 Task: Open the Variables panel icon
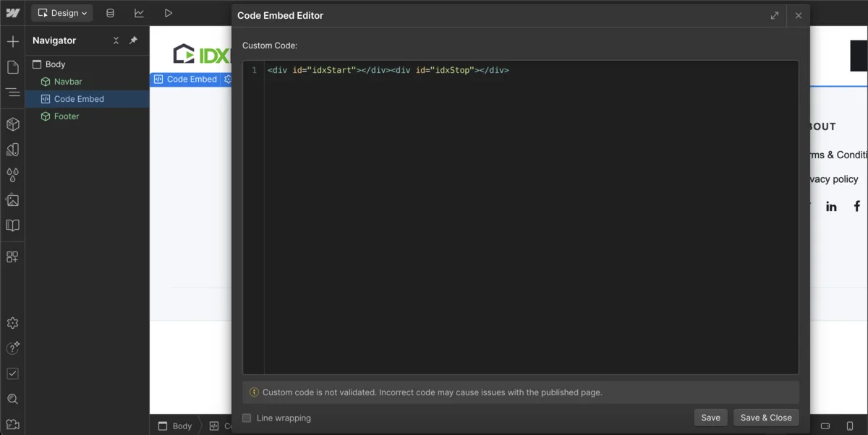pyautogui.click(x=12, y=150)
